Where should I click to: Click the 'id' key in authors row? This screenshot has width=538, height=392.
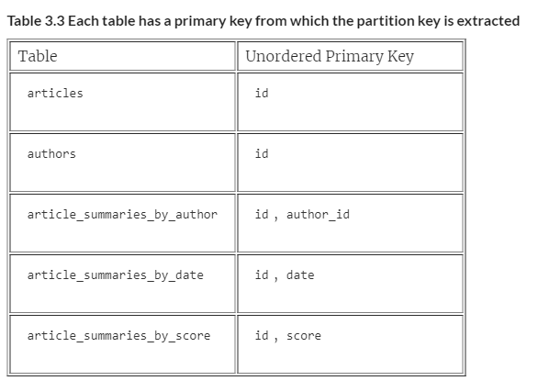click(x=262, y=153)
